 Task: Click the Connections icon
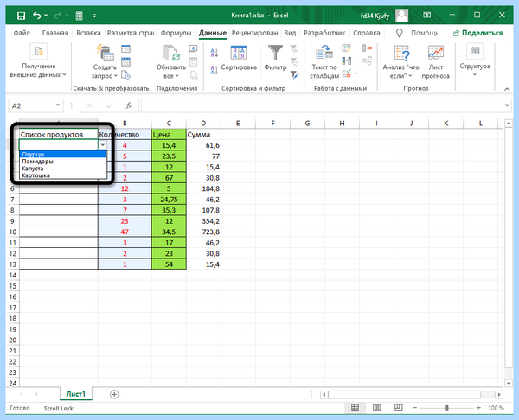[193, 49]
